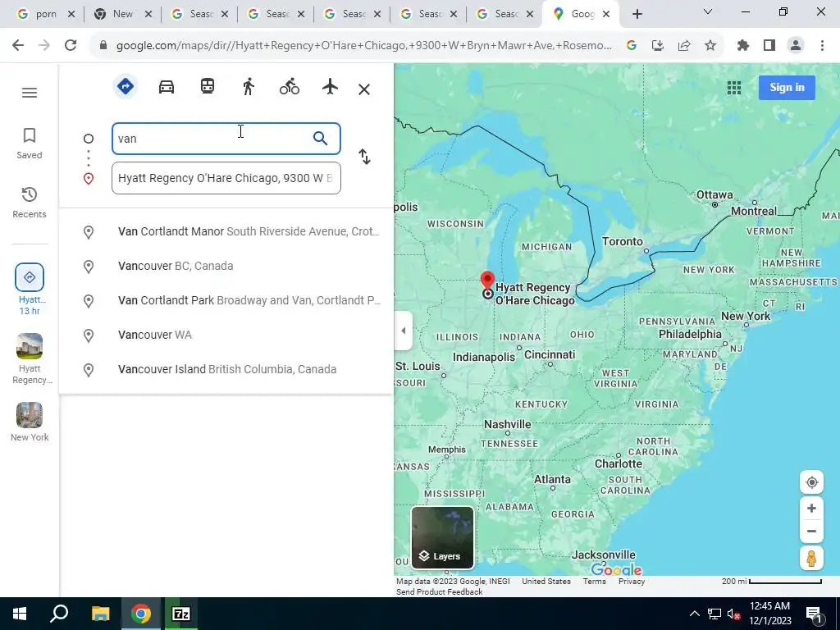Click Send Product Feedback link
The width and height of the screenshot is (840, 630).
click(x=440, y=592)
